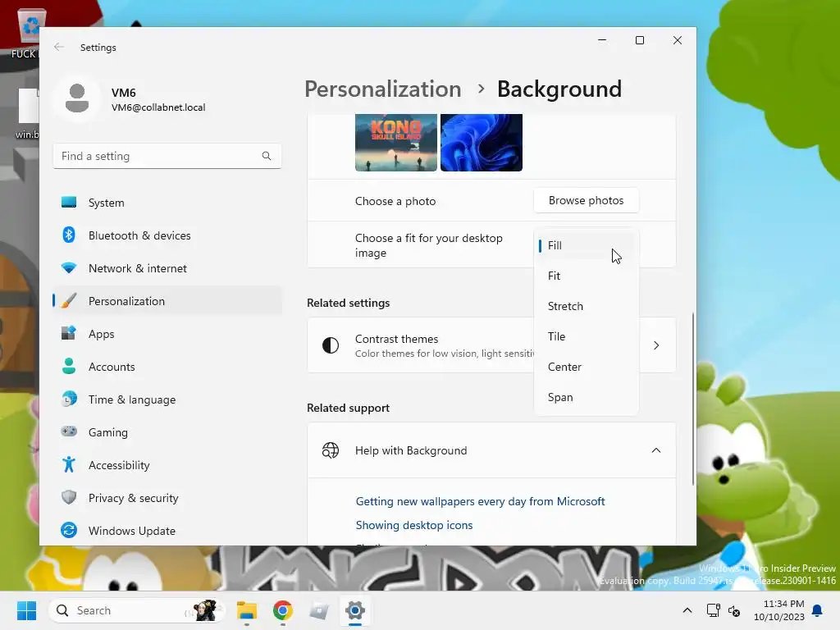
Task: Maximize the Settings window
Action: point(640,40)
